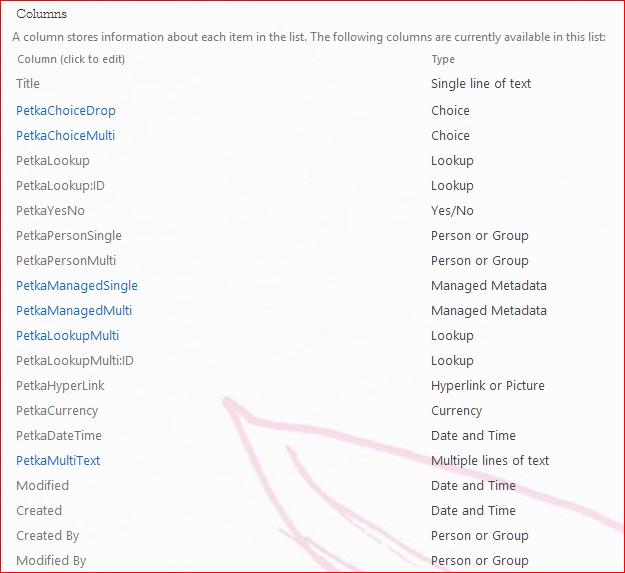Click the PetkaDateTime column name

(x=59, y=436)
